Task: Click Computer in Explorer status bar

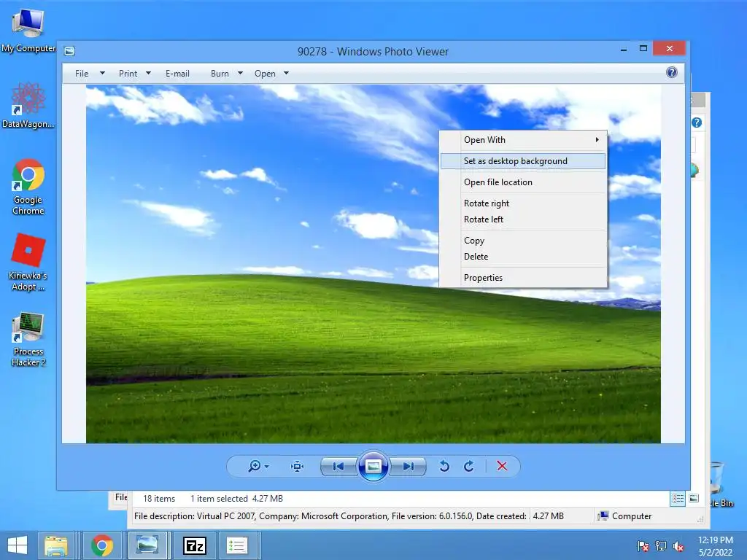Action: point(624,516)
